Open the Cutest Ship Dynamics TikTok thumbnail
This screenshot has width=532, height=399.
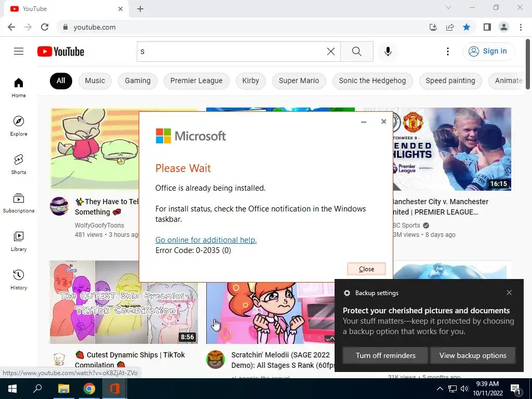coord(124,302)
